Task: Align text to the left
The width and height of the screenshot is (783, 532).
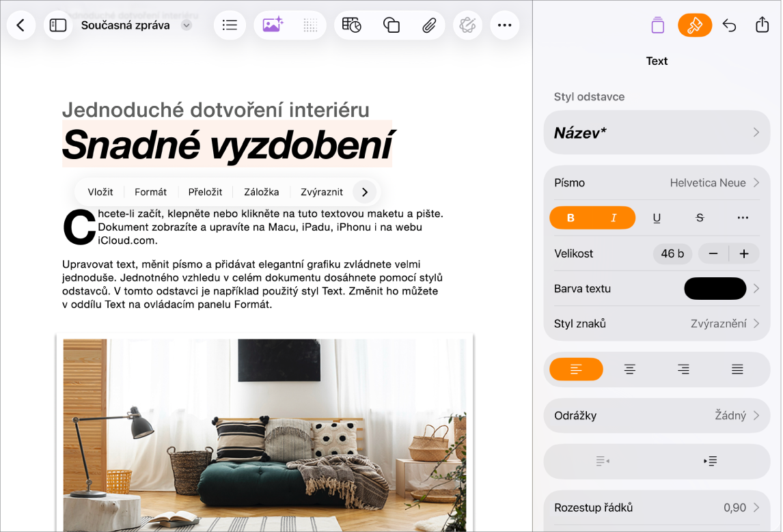Action: point(576,369)
